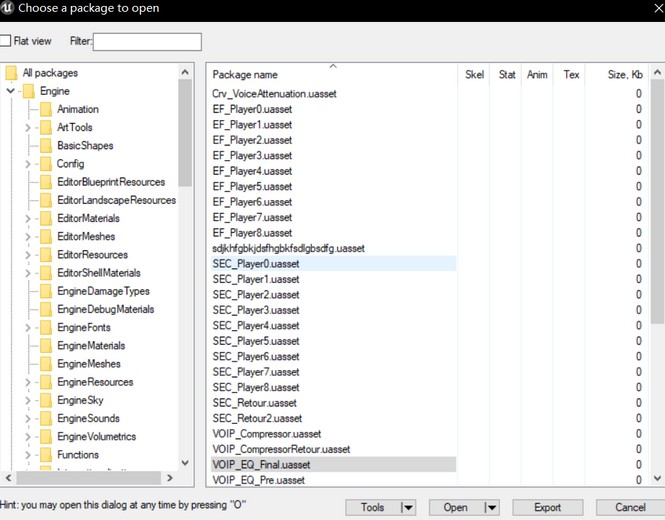Select the EngineSounds folder icon

pos(45,418)
